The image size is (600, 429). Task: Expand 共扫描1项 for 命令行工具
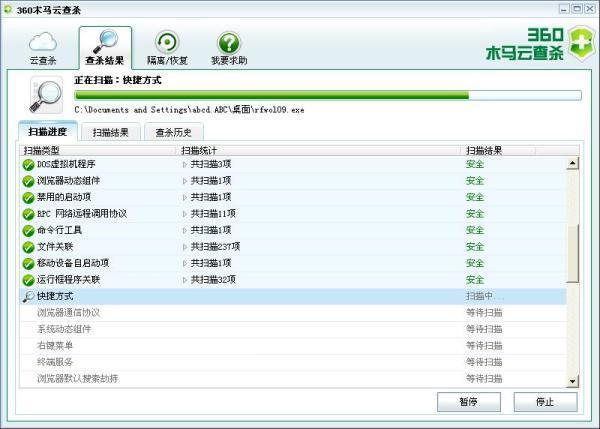pyautogui.click(x=184, y=230)
